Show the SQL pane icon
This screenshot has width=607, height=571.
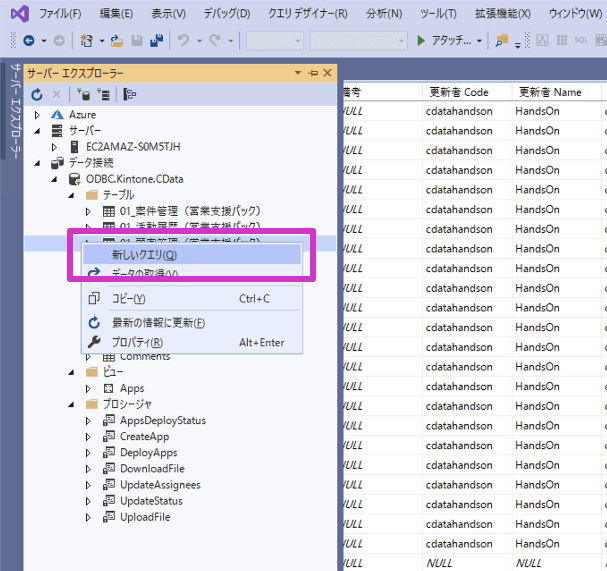(x=581, y=40)
